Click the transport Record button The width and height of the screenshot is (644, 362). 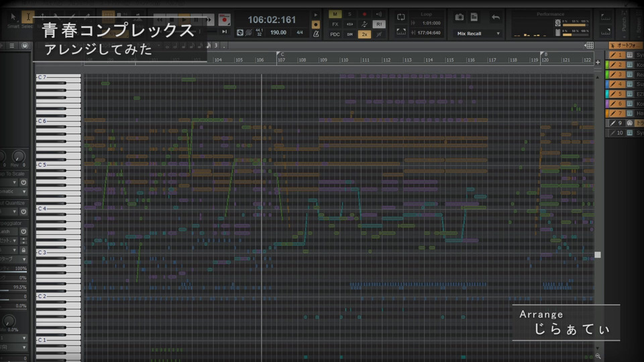pos(224,19)
